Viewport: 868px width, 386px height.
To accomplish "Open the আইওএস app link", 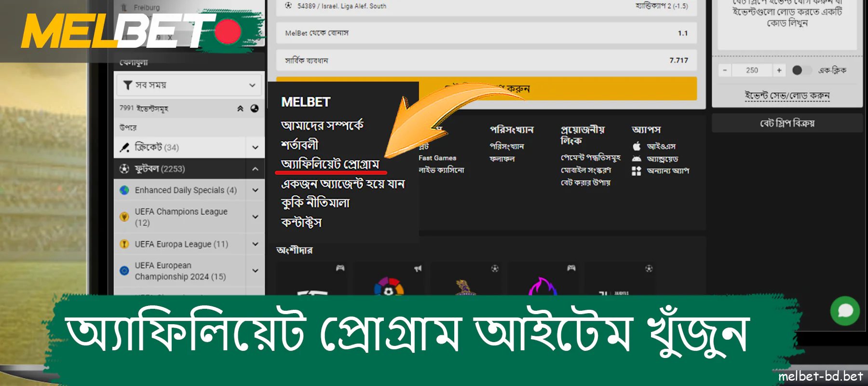I will click(661, 146).
